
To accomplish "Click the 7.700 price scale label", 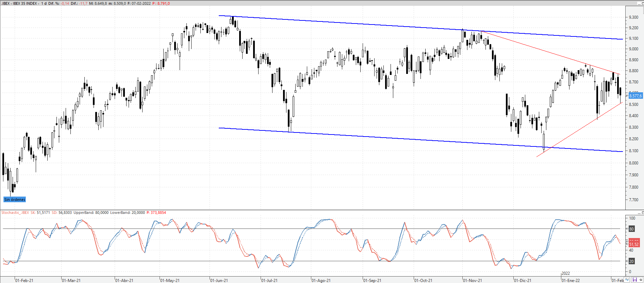I will point(633,200).
